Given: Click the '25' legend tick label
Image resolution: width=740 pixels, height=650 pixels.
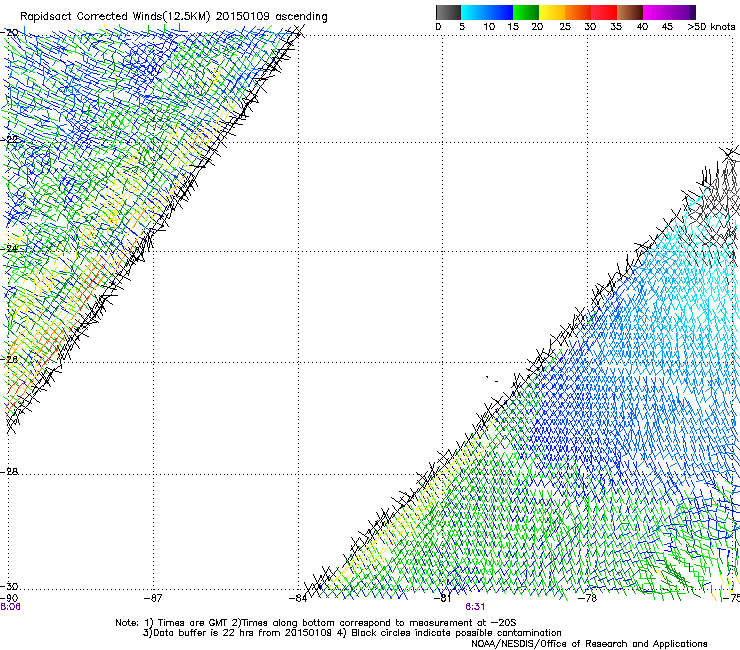Looking at the screenshot, I should (x=565, y=27).
